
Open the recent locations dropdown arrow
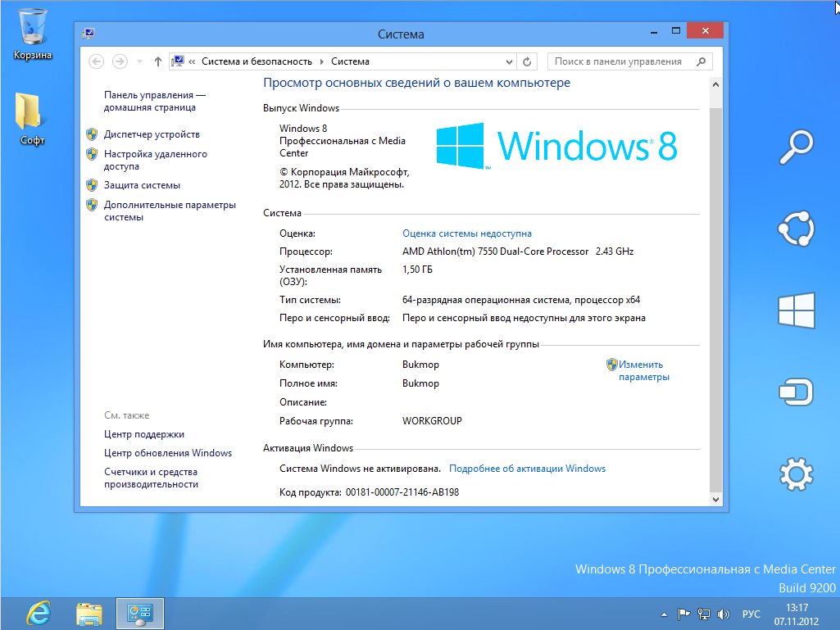[x=139, y=61]
